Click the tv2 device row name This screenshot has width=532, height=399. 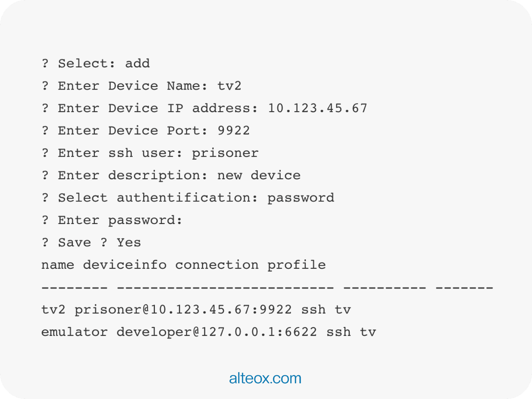tap(54, 310)
